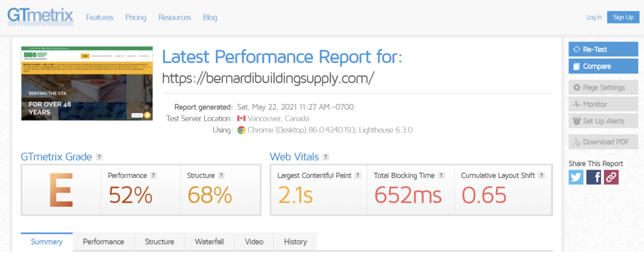Open the website screenshot thumbnail
This screenshot has height=256, width=644.
tap(87, 83)
